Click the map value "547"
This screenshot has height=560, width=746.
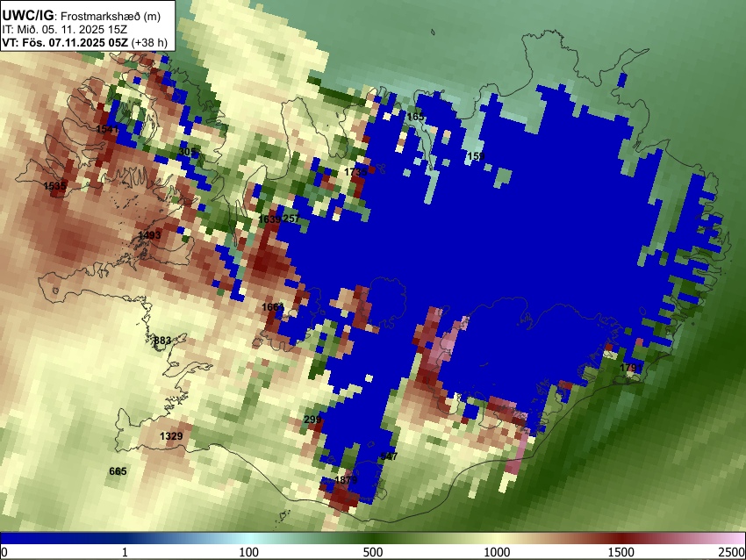(x=389, y=456)
